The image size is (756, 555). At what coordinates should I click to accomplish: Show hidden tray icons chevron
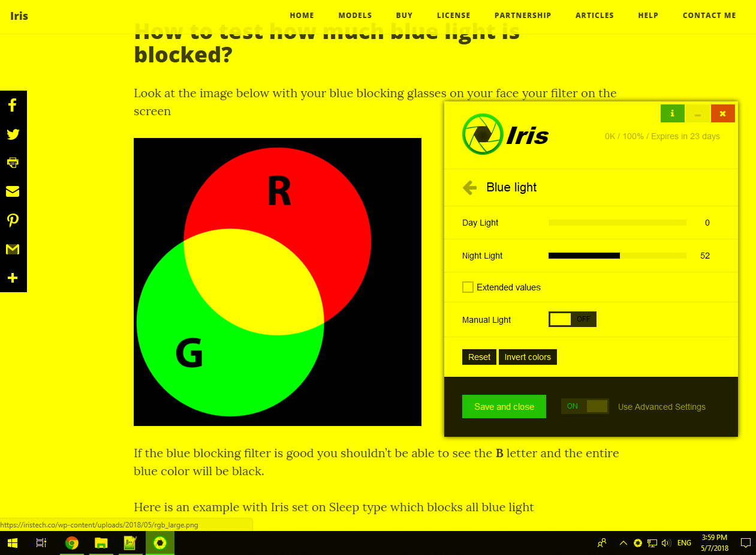624,543
